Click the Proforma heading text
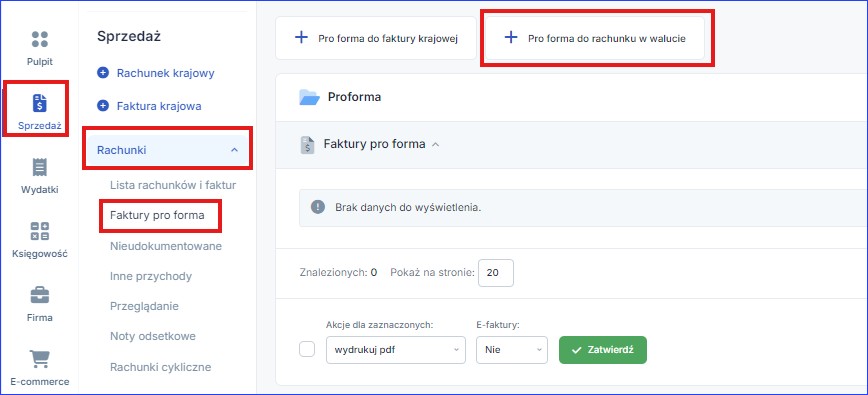This screenshot has width=868, height=395. click(354, 97)
